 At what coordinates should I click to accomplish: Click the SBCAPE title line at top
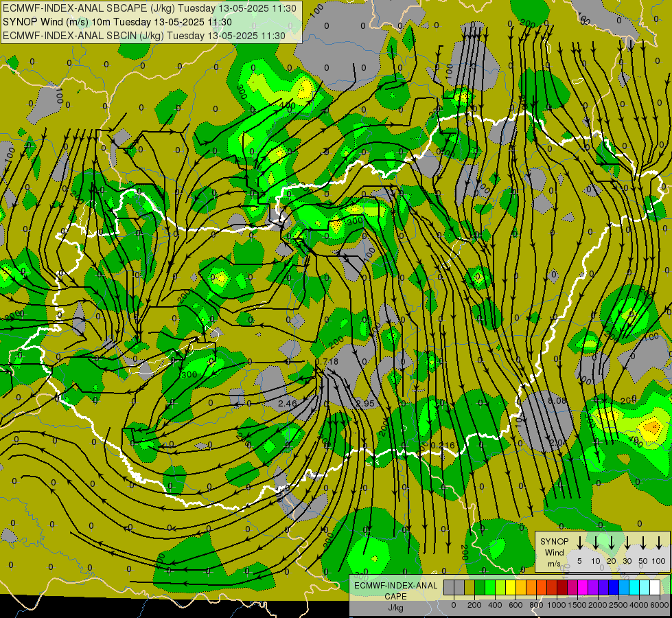149,8
